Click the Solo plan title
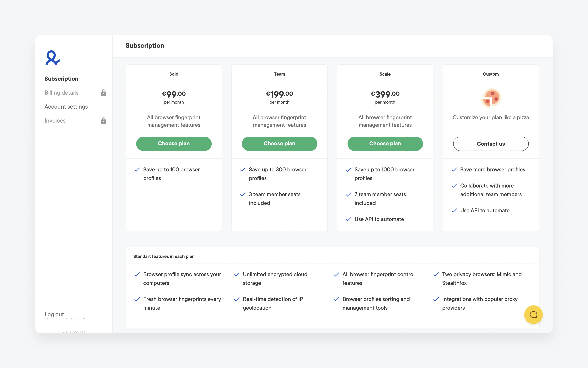 coord(174,74)
